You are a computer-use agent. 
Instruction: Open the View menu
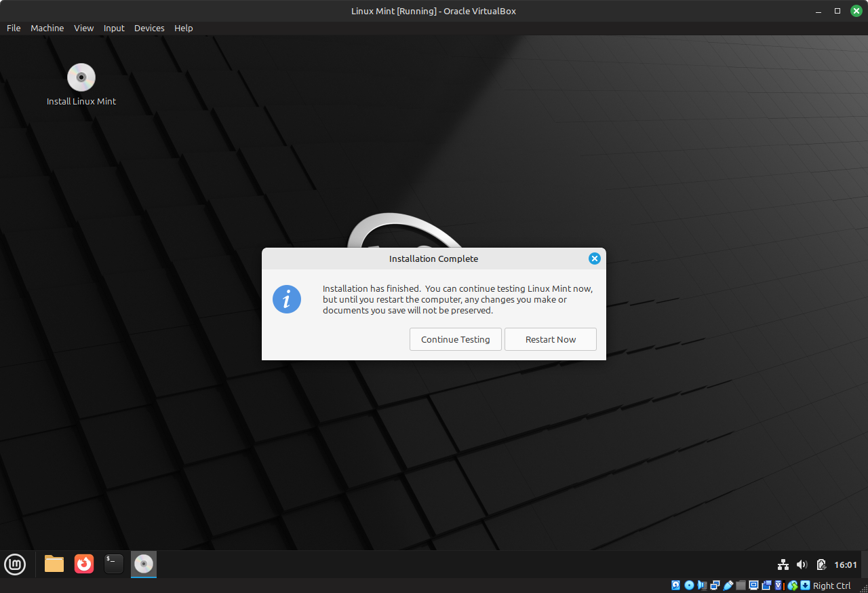pos(84,28)
